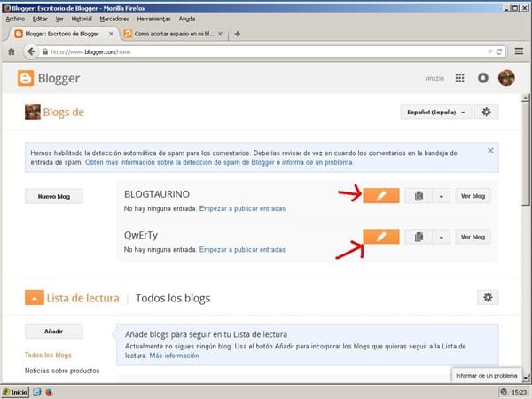Expand QwErTy options dropdown arrow
This screenshot has width=532, height=399.
(x=442, y=237)
